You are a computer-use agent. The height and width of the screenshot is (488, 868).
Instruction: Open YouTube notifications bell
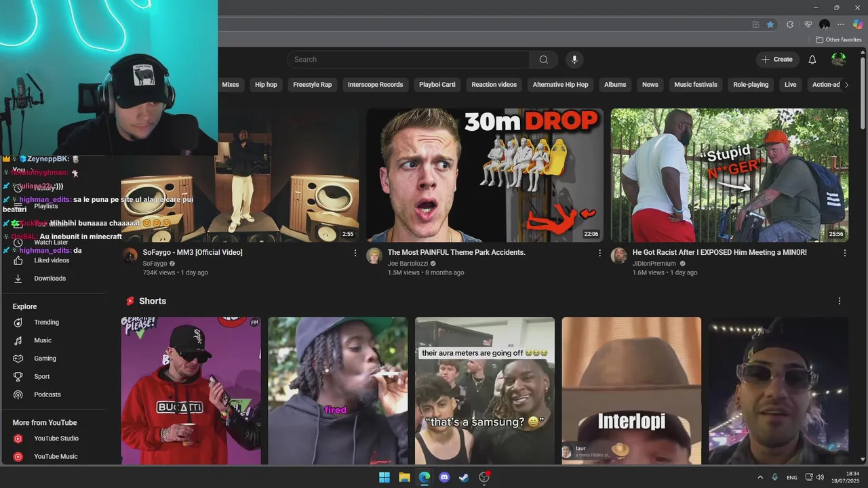tap(812, 60)
